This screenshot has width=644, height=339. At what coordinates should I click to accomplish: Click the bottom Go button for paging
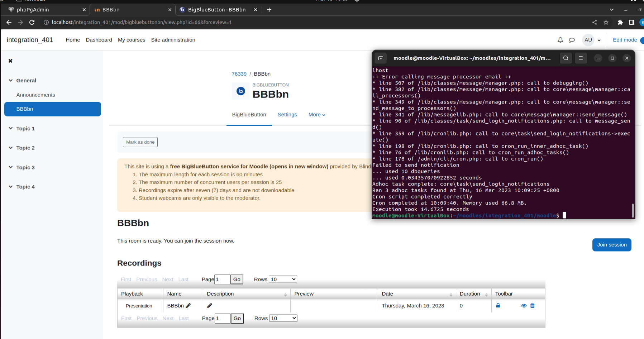pyautogui.click(x=237, y=318)
